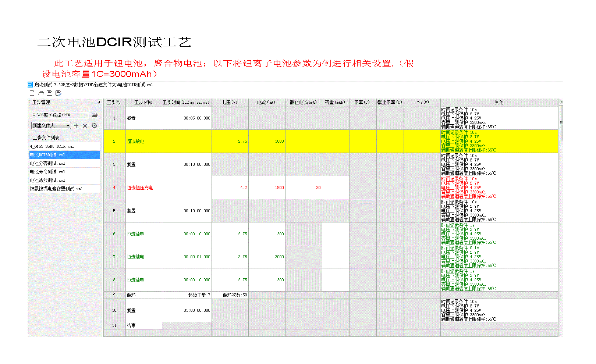Click the scrollbar up arrow
596x364 pixels.
[561, 101]
